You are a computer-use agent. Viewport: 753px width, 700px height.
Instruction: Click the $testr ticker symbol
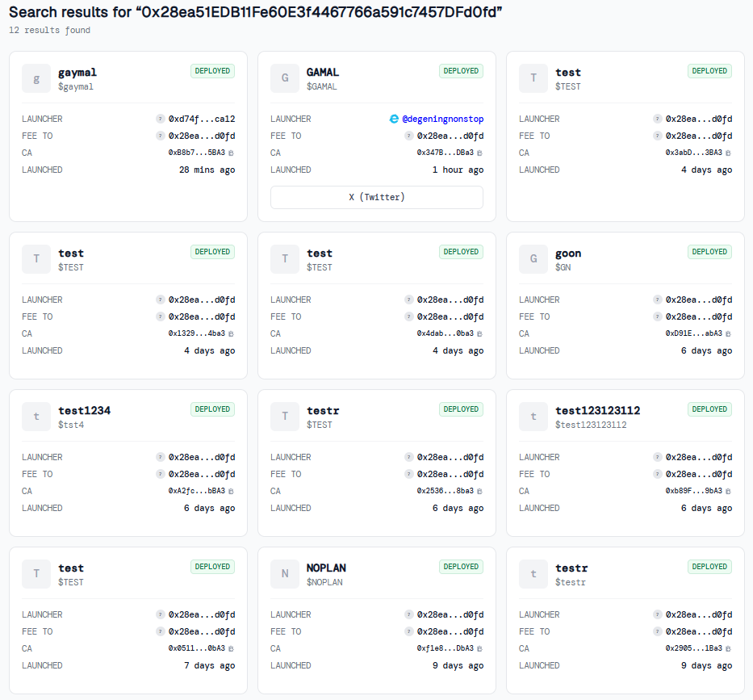pyautogui.click(x=571, y=582)
